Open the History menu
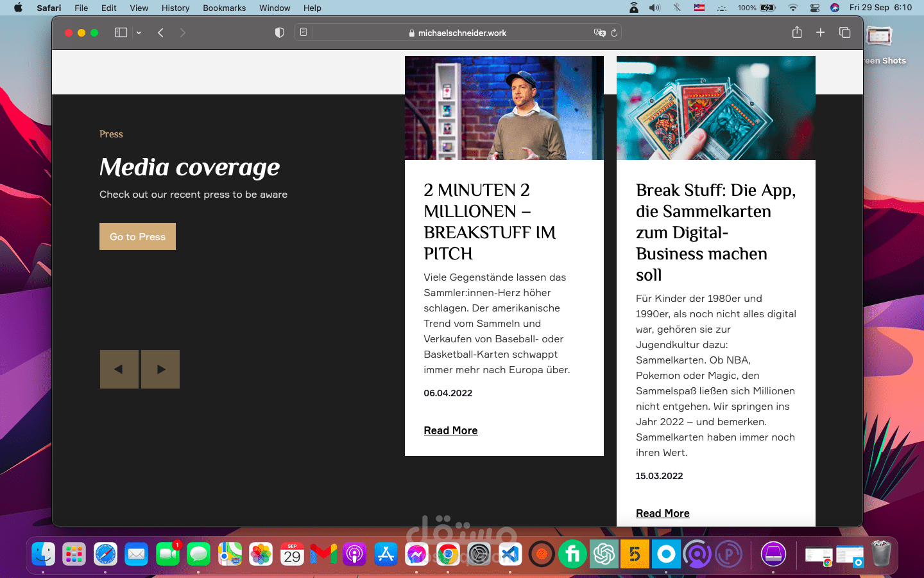Image resolution: width=924 pixels, height=578 pixels. click(x=175, y=8)
